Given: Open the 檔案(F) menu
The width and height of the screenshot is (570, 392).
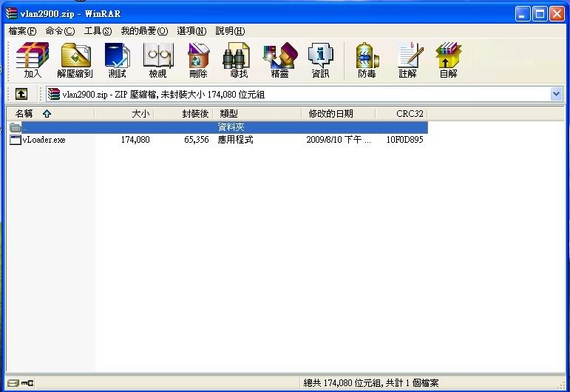Looking at the screenshot, I should click(x=22, y=30).
